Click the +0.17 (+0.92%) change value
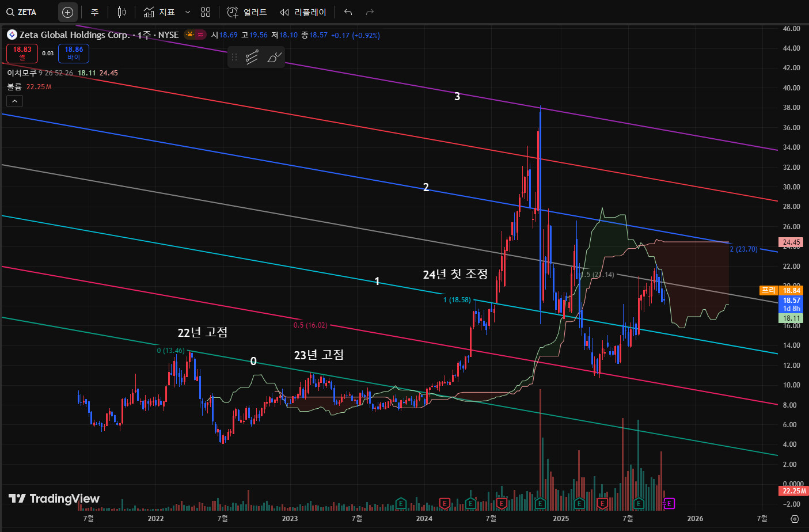 click(x=355, y=35)
